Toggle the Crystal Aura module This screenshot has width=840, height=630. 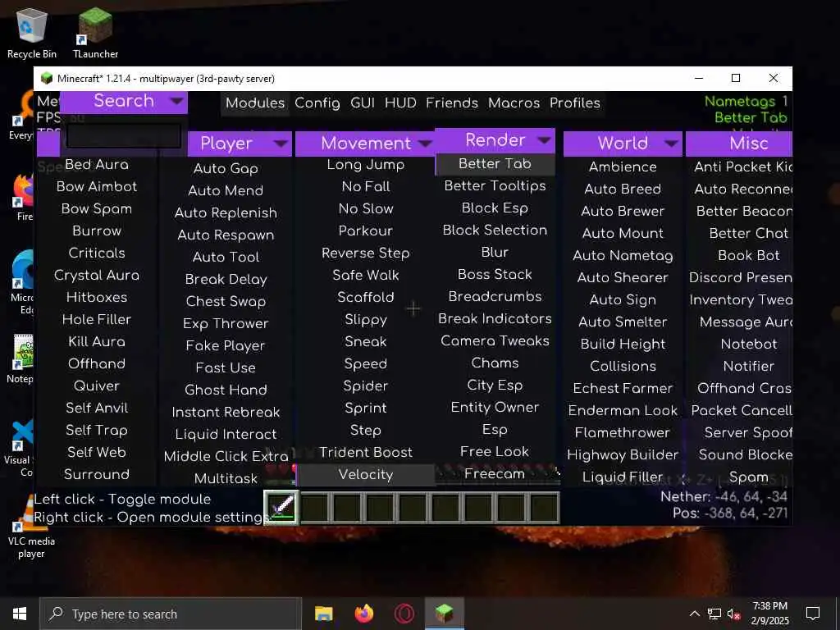97,275
